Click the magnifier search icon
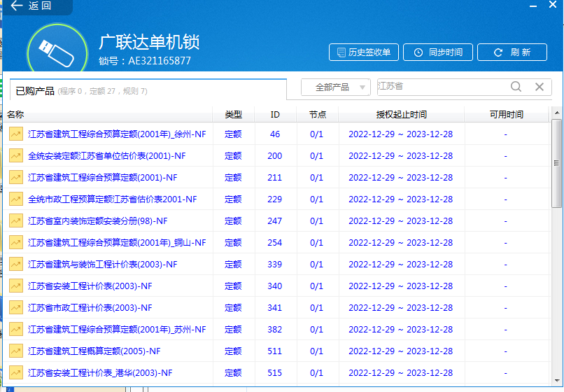The image size is (564, 392). pyautogui.click(x=516, y=87)
